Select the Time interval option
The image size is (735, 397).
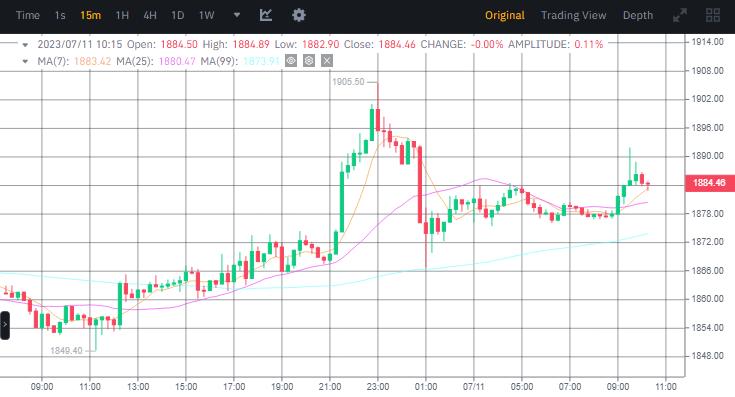(x=28, y=15)
